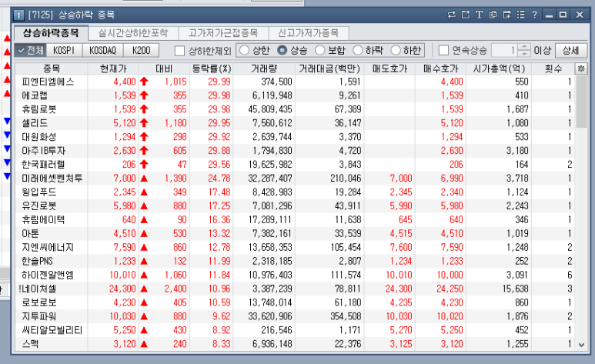The width and height of the screenshot is (595, 364).
Task: Select stock row 피엔티엠에스
Action: tap(296, 82)
